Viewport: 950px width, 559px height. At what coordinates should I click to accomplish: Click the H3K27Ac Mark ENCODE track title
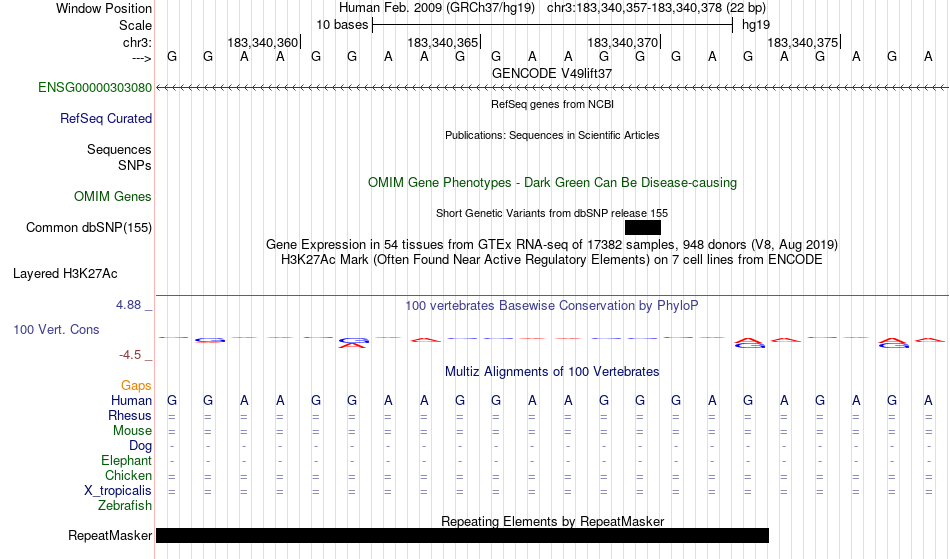tap(552, 260)
